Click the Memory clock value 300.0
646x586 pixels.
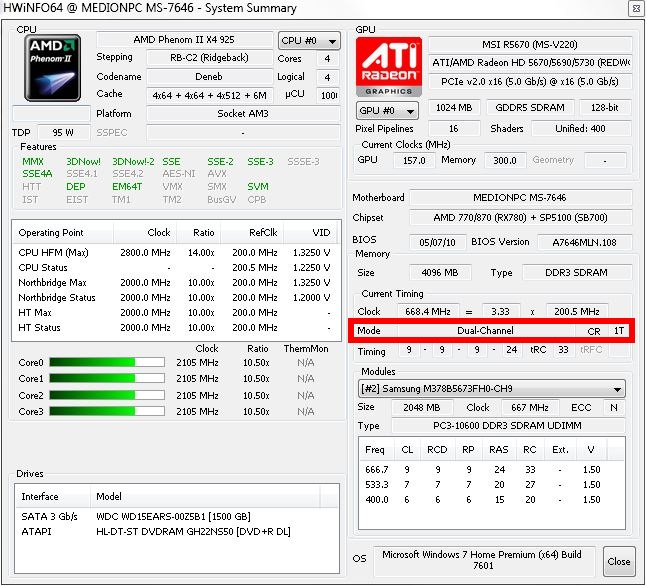505,160
